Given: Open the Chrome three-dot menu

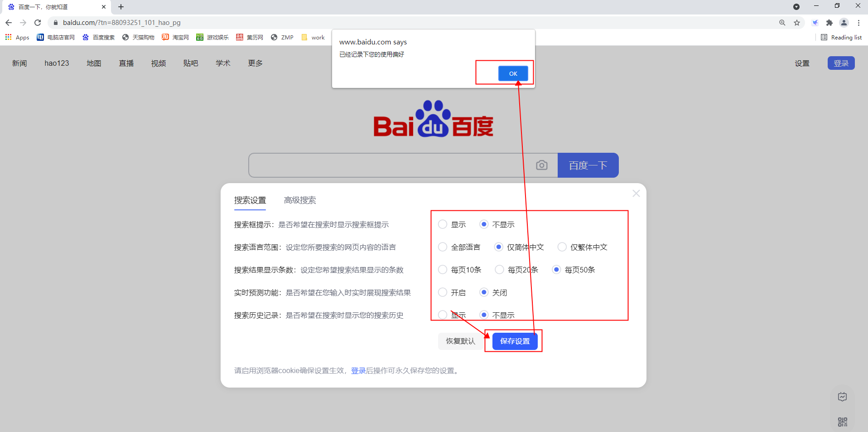Looking at the screenshot, I should click(858, 23).
